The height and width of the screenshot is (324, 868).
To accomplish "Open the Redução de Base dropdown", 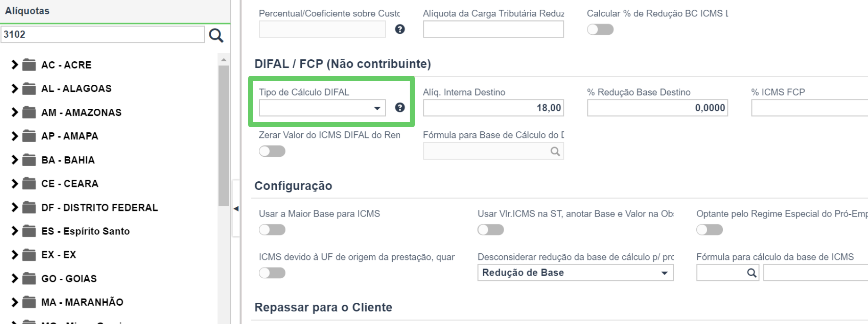I will 575,273.
